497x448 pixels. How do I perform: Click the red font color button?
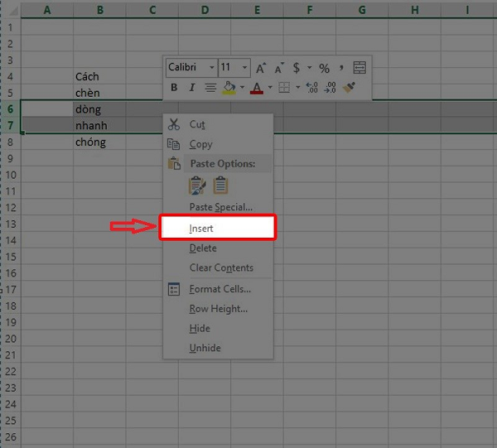(256, 87)
